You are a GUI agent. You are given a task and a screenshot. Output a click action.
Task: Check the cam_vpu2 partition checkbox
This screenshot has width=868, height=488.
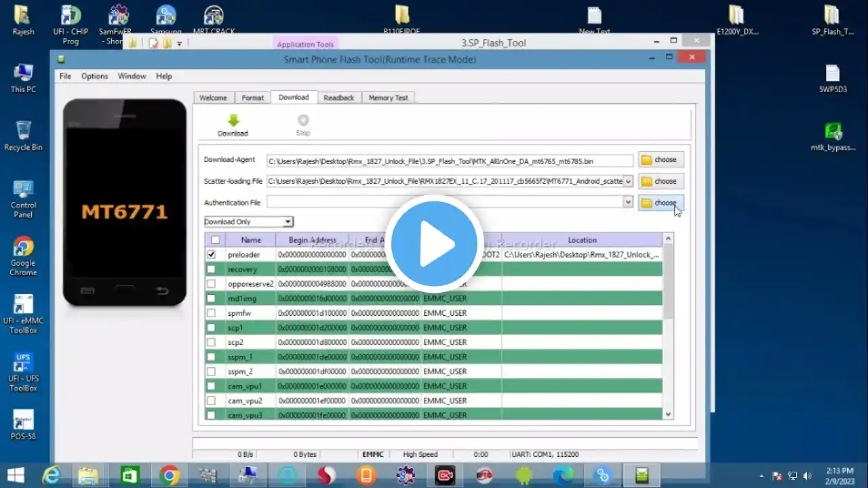pos(212,401)
